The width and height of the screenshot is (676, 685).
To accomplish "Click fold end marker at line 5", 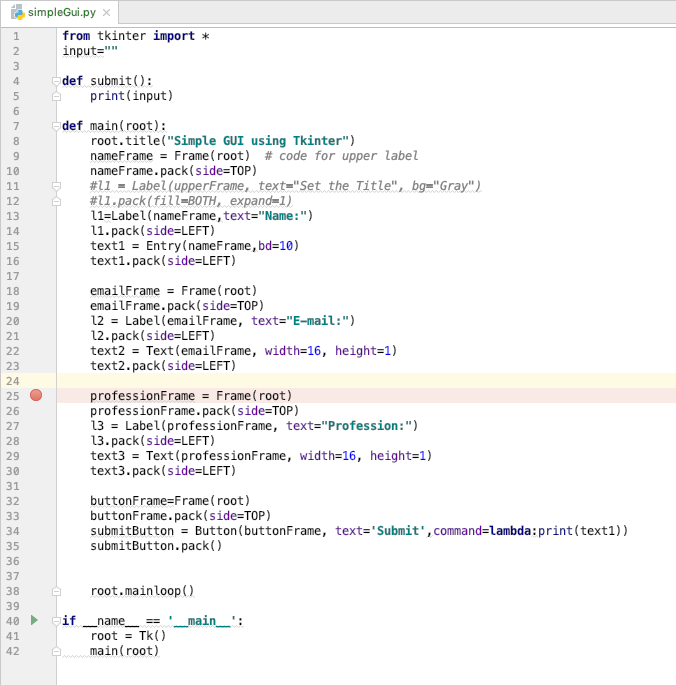I will (x=56, y=96).
